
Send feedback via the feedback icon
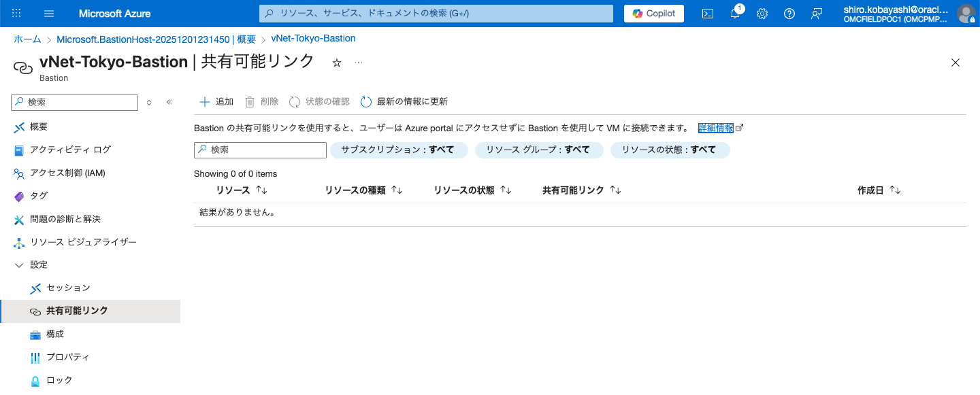[816, 13]
